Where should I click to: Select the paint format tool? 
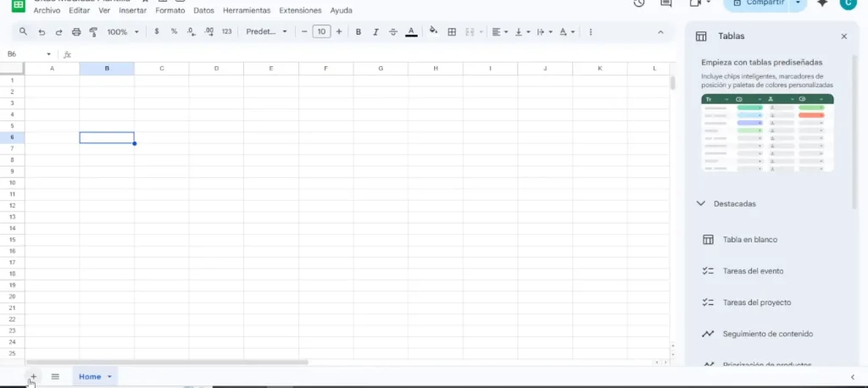click(x=93, y=32)
